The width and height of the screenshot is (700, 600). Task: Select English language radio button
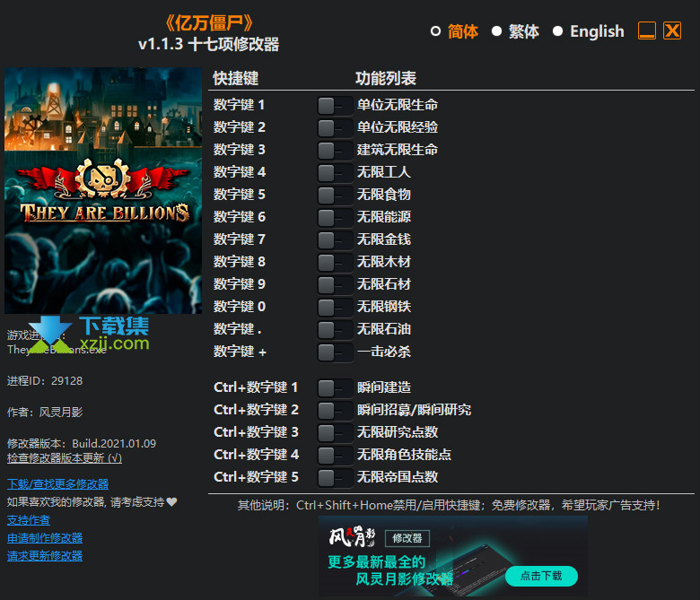[x=557, y=31]
